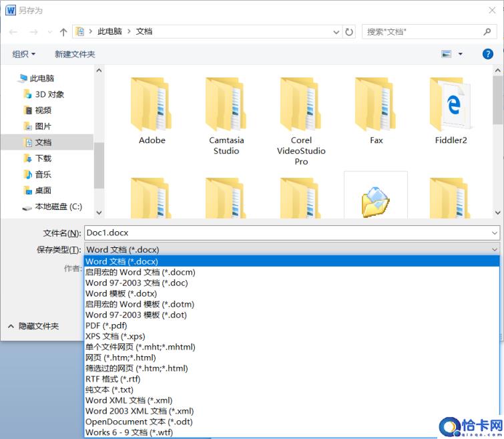This screenshot has height=439, width=504.
Task: Select 本地磁盘 (C:) in the sidebar
Action: pyautogui.click(x=52, y=206)
